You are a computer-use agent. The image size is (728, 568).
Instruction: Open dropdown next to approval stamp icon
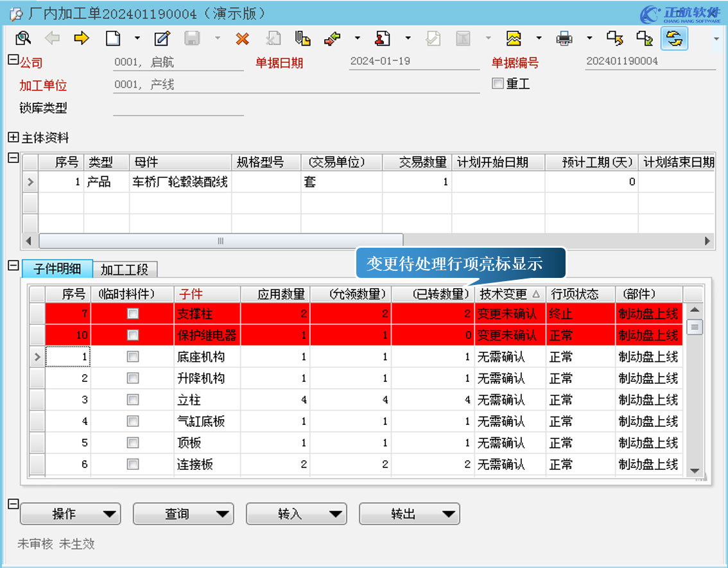click(408, 38)
